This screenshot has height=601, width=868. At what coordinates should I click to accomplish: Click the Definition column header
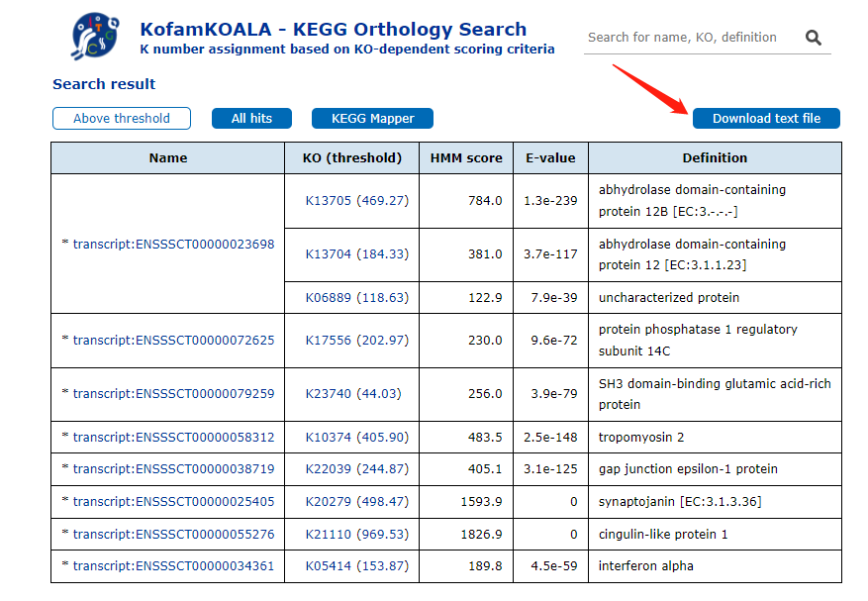pyautogui.click(x=715, y=158)
